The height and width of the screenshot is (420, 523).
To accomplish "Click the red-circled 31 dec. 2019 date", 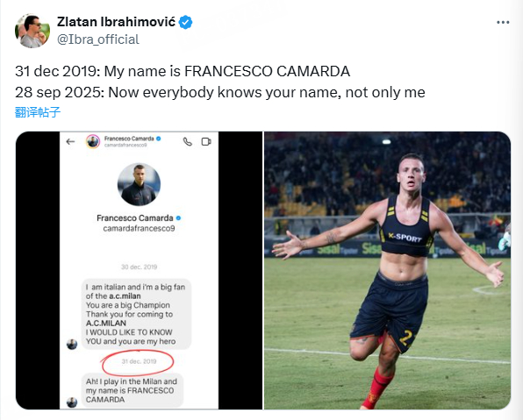I will point(139,361).
